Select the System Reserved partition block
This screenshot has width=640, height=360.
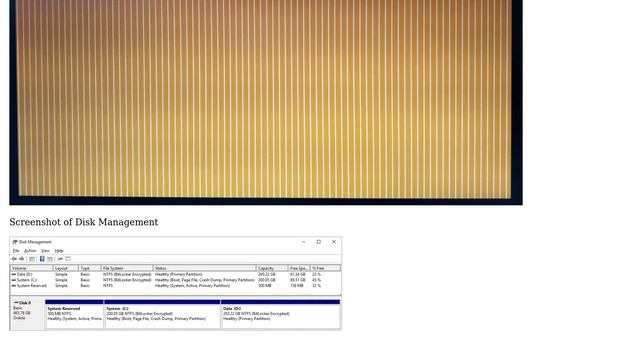pyautogui.click(x=74, y=313)
